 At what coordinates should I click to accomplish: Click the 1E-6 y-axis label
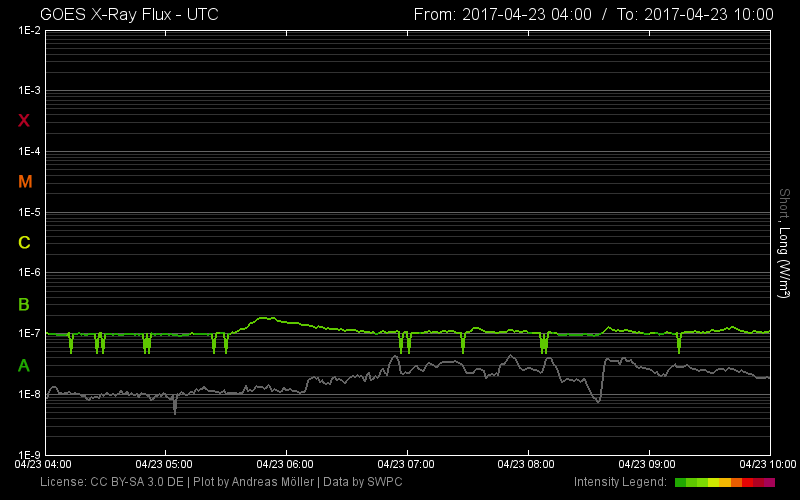coord(29,272)
